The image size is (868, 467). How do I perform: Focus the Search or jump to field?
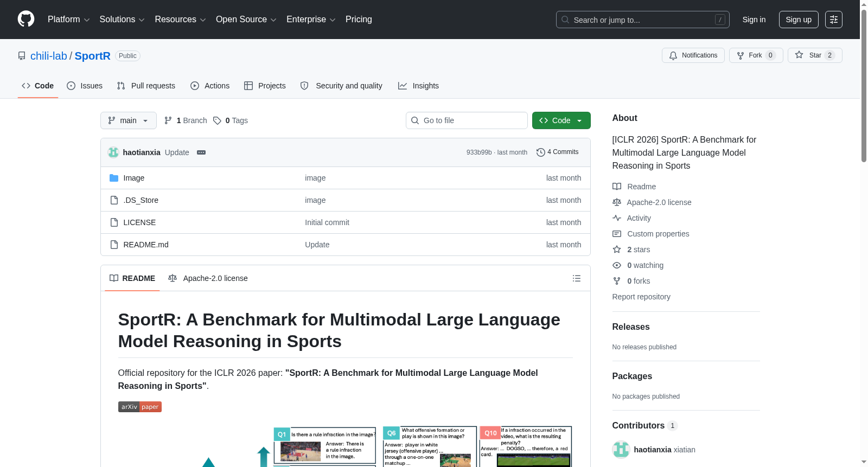coord(642,20)
